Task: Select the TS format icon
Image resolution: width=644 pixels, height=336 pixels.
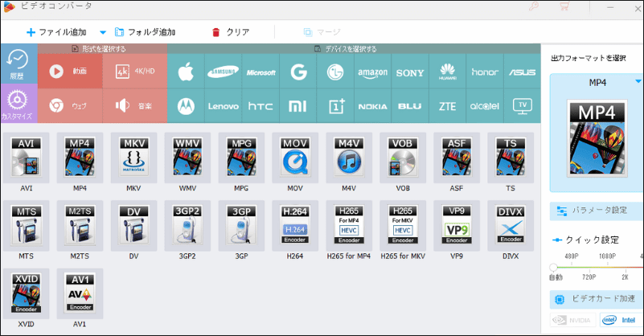Action: (511, 158)
